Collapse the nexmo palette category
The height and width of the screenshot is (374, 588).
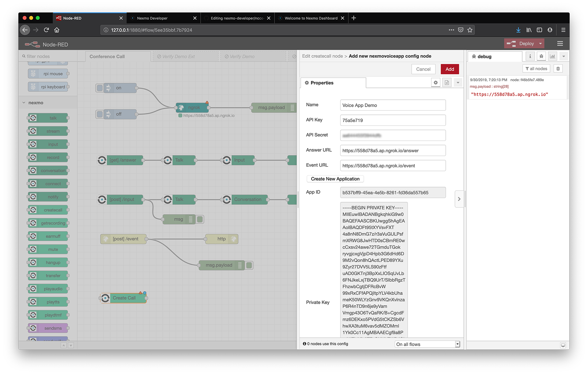pyautogui.click(x=24, y=103)
